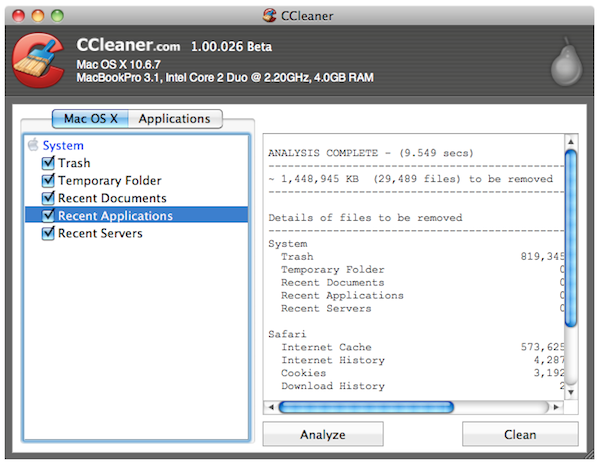The width and height of the screenshot is (600, 464).
Task: Click the 819,345 Trash size value
Action: pos(542,256)
